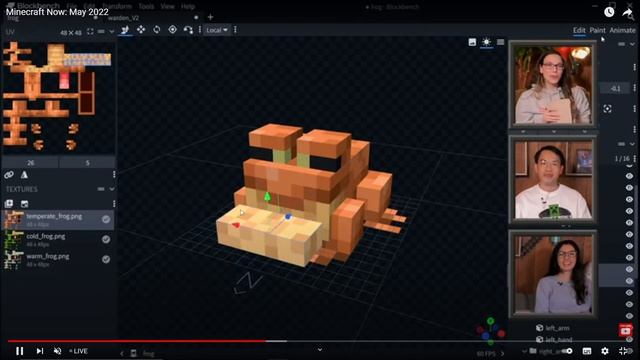Open UV toolbar options dots
Screen dimensions: 640x360
coord(114,175)
